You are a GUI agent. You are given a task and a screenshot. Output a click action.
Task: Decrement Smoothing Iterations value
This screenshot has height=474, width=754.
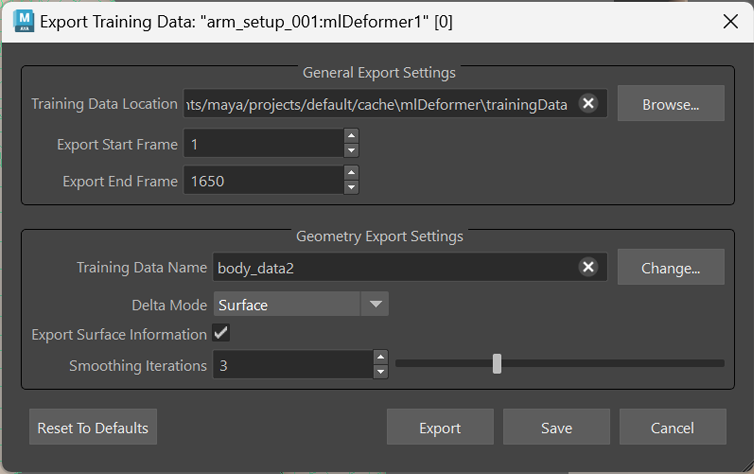[x=380, y=372]
